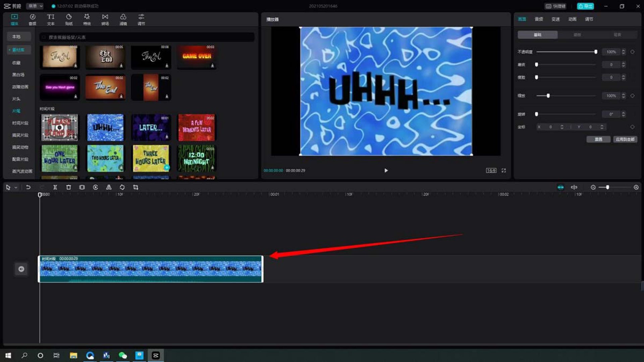This screenshot has width=644, height=362.
Task: Open the menu (菜单) dropdown
Action: (35, 6)
